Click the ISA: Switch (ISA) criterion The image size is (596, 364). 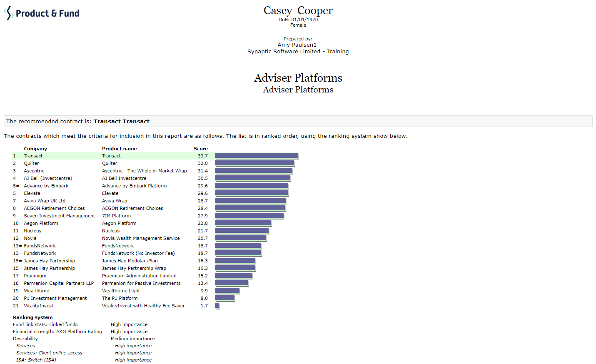(x=36, y=360)
